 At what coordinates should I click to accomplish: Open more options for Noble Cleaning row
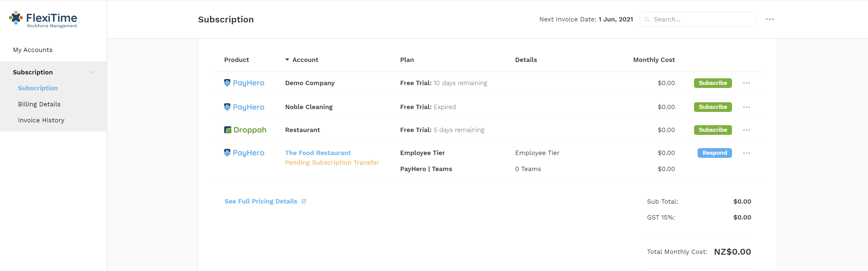(746, 107)
